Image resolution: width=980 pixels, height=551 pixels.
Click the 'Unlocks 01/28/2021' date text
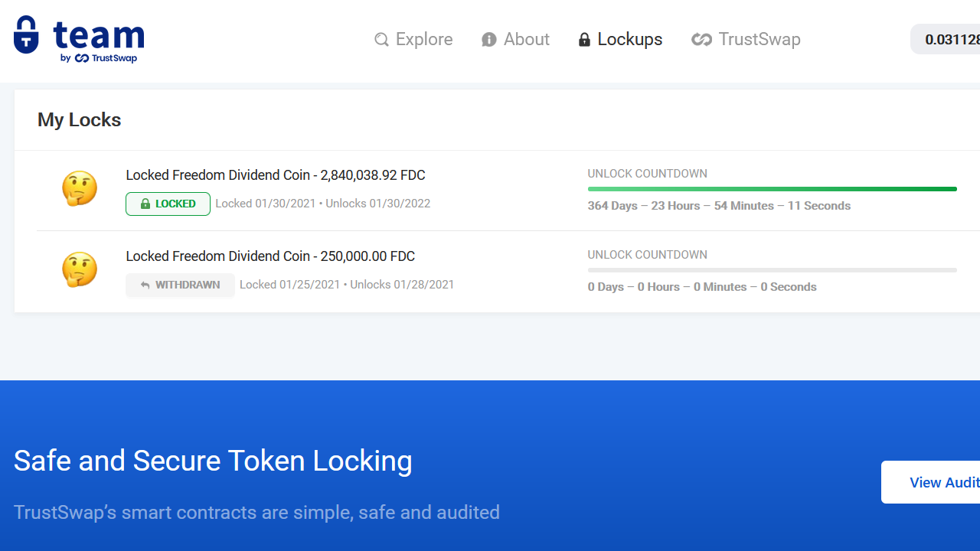pyautogui.click(x=402, y=285)
